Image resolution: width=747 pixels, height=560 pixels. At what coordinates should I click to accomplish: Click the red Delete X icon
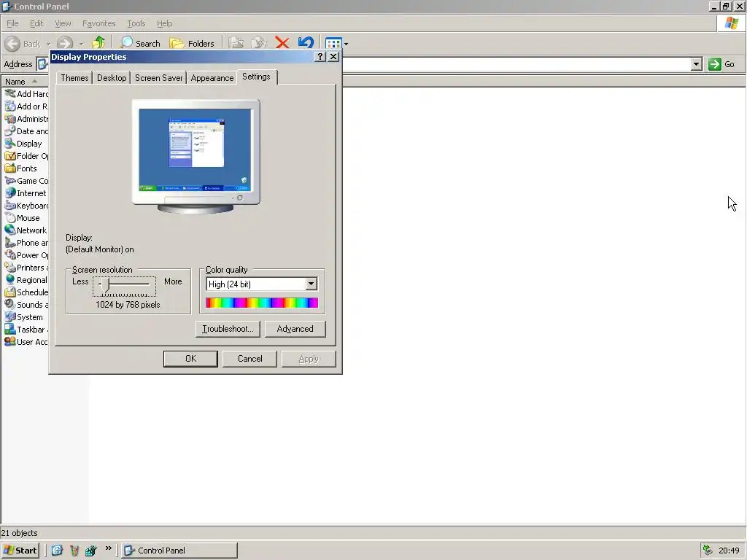coord(282,43)
